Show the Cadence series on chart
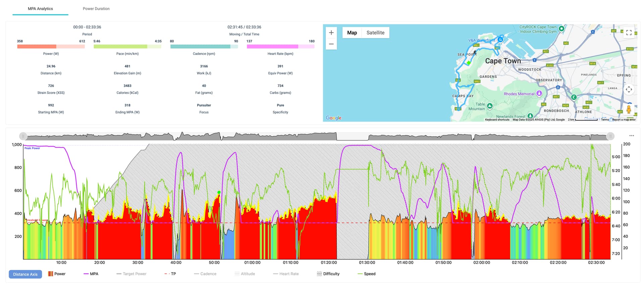This screenshot has width=644, height=286. [205, 274]
